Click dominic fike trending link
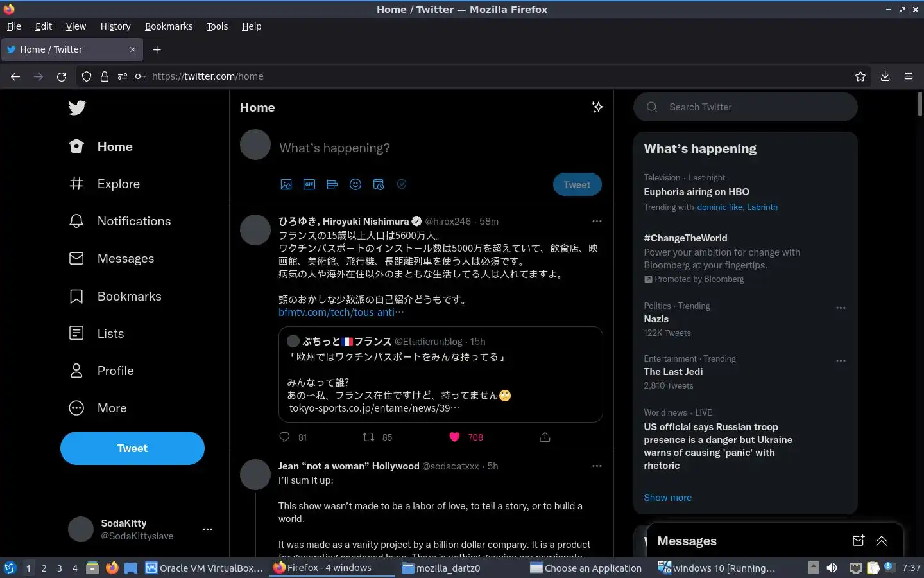The width and height of the screenshot is (924, 578). click(720, 207)
